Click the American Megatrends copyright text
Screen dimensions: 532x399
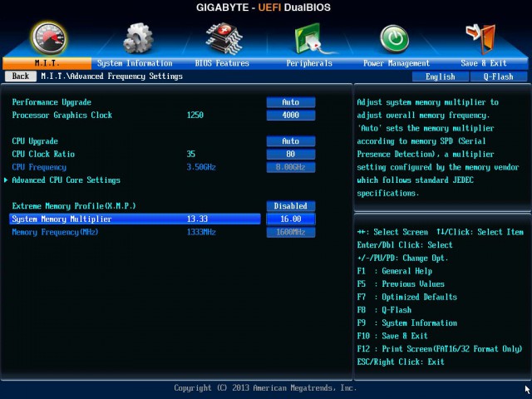click(x=265, y=388)
